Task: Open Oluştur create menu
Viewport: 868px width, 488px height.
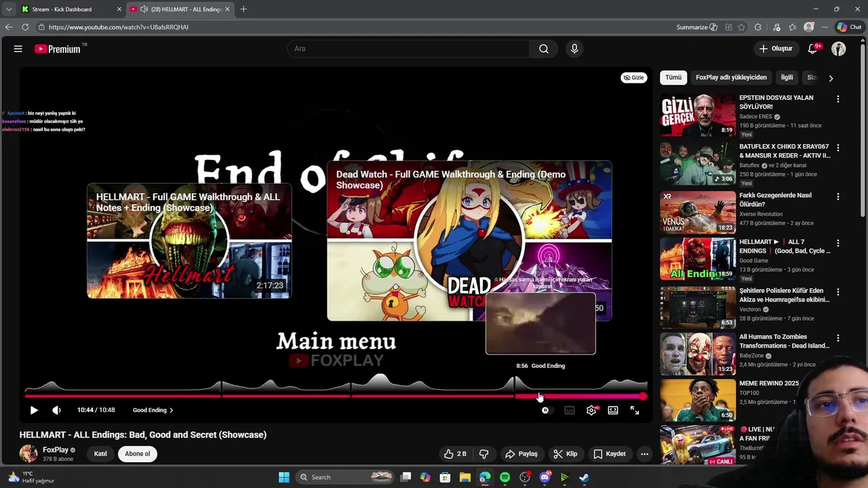Action: pos(776,49)
